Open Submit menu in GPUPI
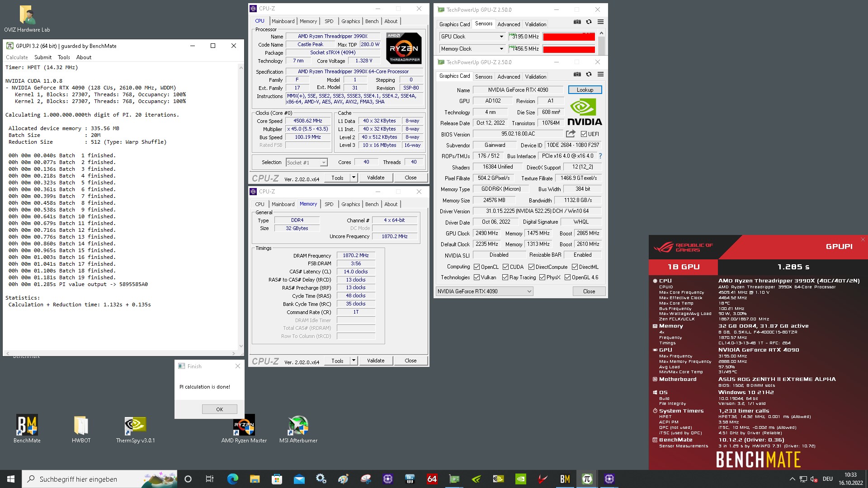Image resolution: width=868 pixels, height=488 pixels. click(43, 57)
